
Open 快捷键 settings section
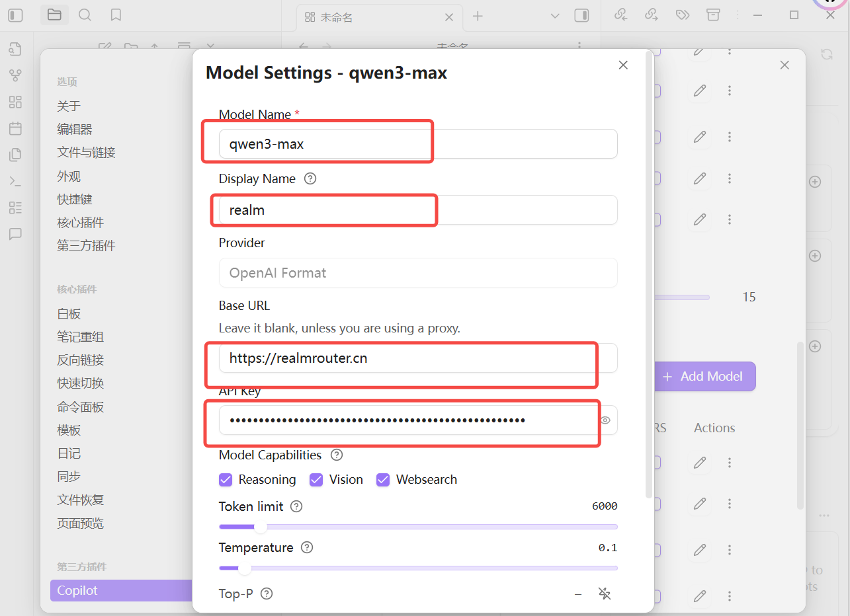coord(75,199)
